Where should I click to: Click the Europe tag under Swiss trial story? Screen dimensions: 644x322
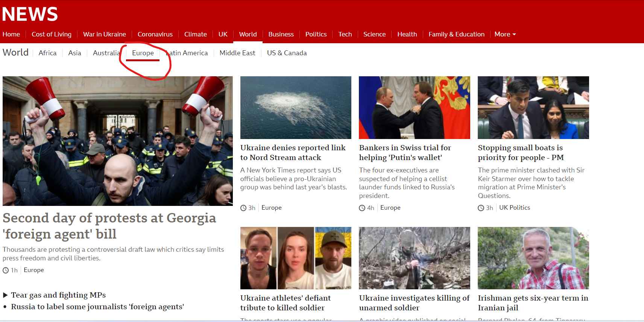pos(390,207)
